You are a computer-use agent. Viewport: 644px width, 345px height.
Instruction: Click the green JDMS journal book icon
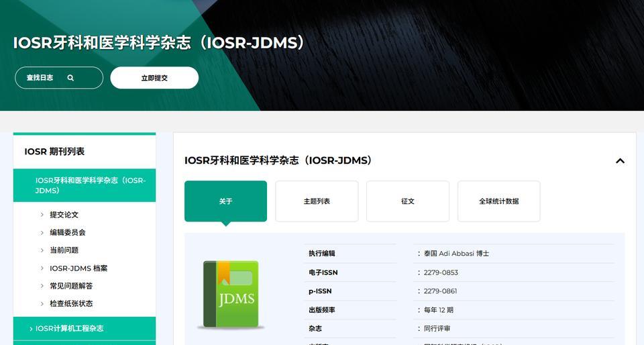coord(231,295)
